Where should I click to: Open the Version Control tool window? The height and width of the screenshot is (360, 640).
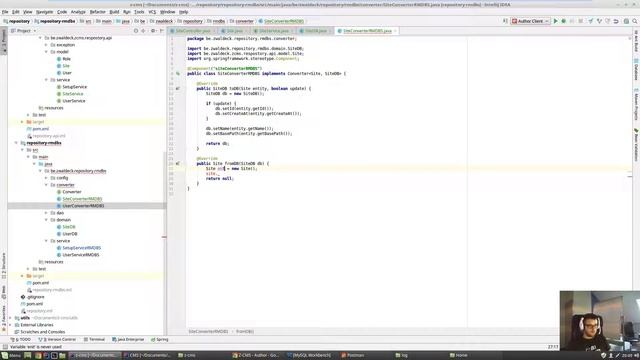coord(57,340)
